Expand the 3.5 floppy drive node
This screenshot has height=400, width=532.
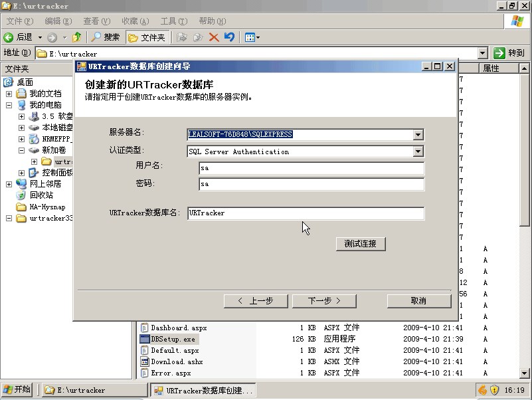21,116
